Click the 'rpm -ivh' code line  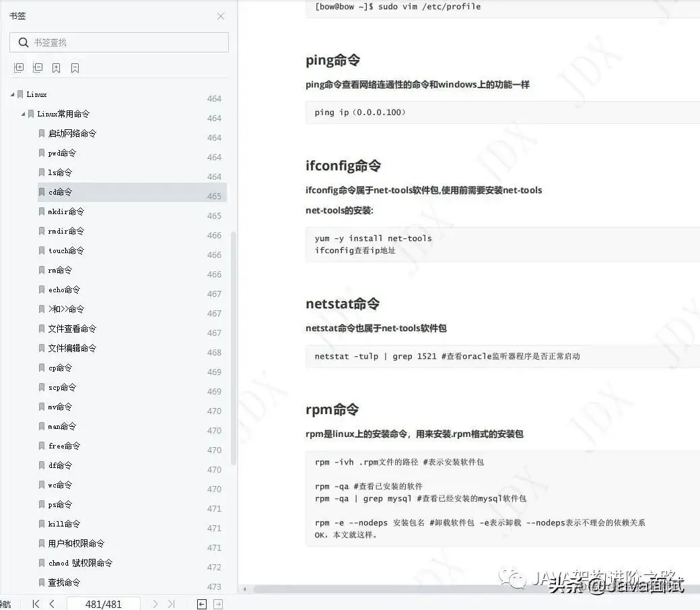coord(399,462)
